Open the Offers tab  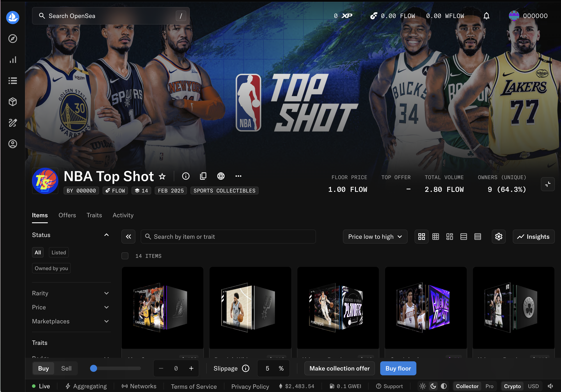[x=67, y=215]
